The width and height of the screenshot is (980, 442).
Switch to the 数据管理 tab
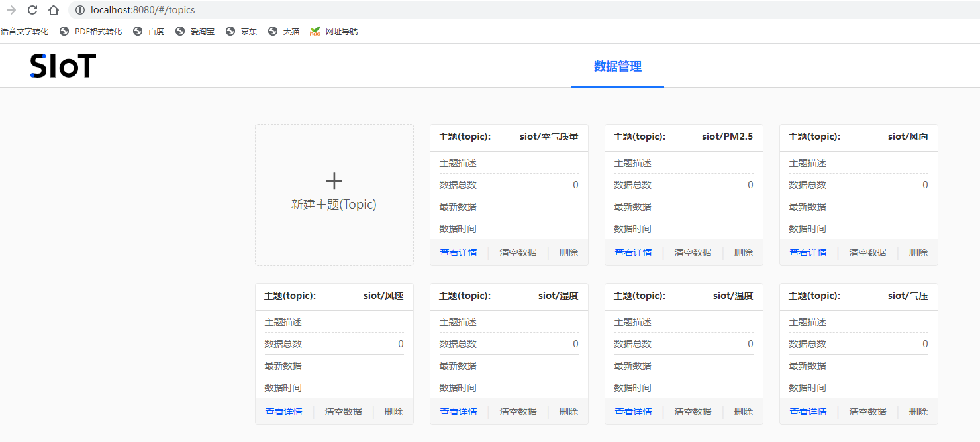click(x=617, y=66)
